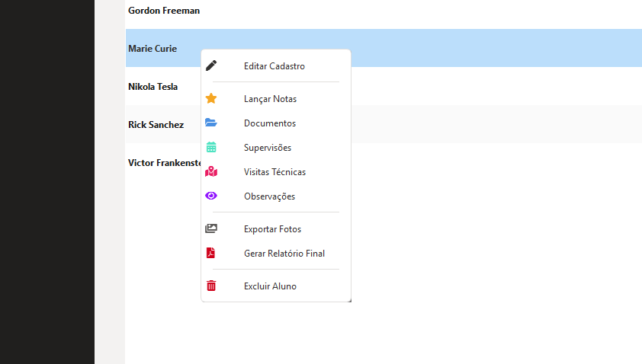Click Gerar Relatório Final option
Viewport: 642px width, 364px height.
[x=284, y=254]
